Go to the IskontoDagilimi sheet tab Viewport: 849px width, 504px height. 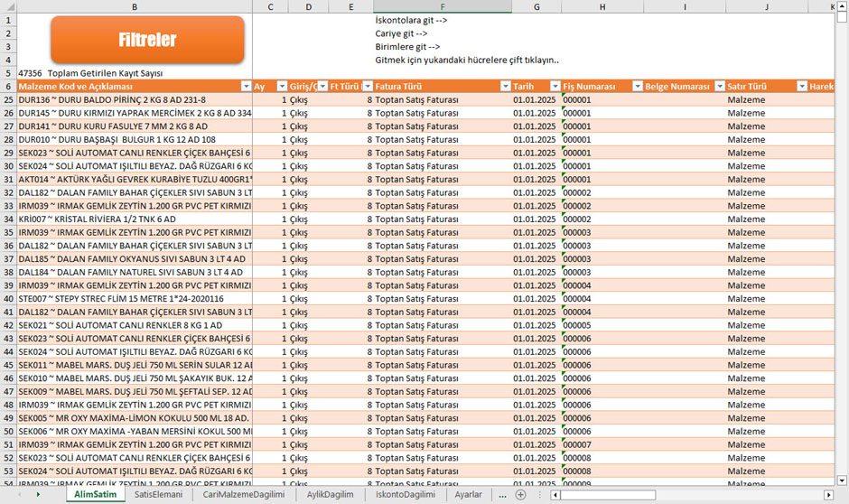point(405,494)
